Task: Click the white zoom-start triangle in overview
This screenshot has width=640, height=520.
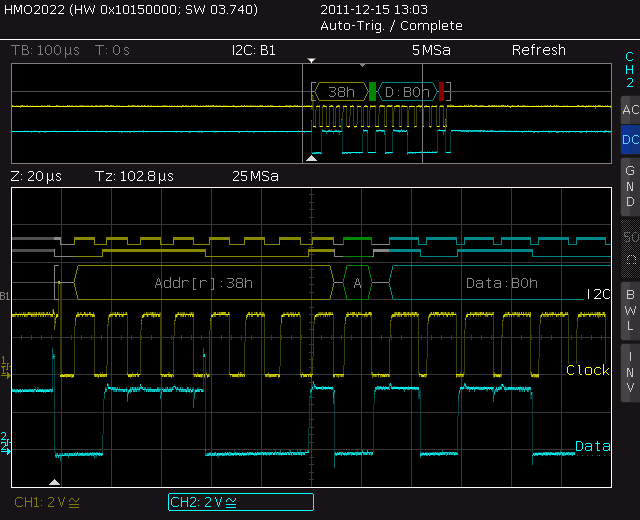Action: tap(311, 158)
